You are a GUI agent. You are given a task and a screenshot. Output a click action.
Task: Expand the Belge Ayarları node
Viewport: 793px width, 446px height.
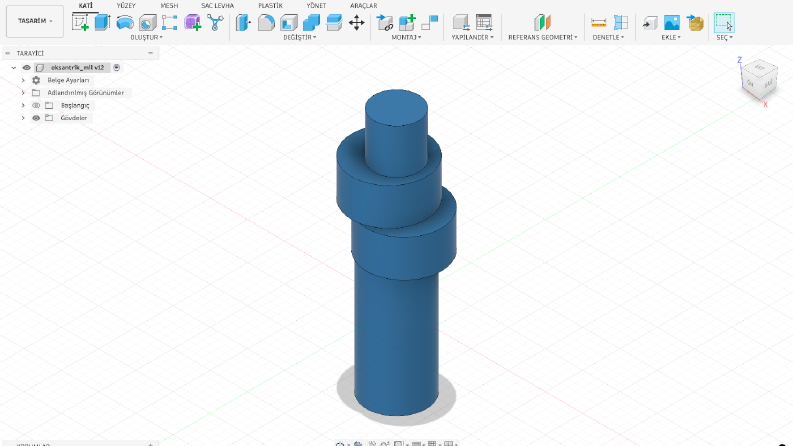coord(23,80)
